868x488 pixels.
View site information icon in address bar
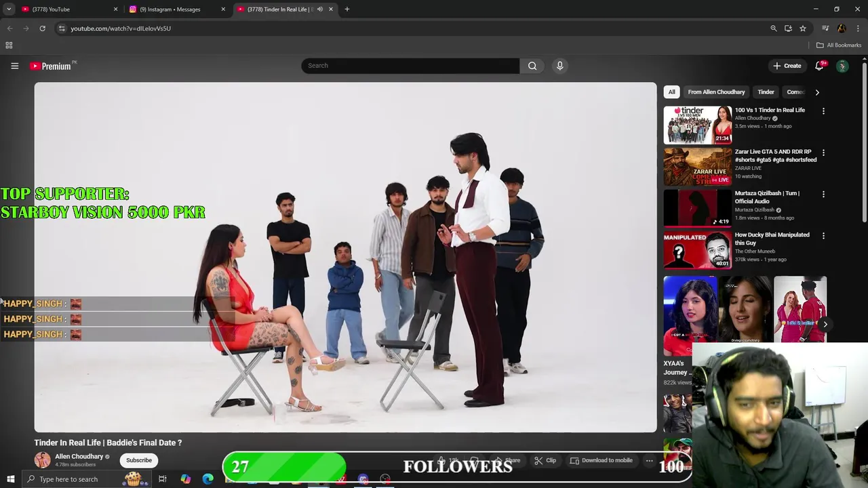(62, 28)
